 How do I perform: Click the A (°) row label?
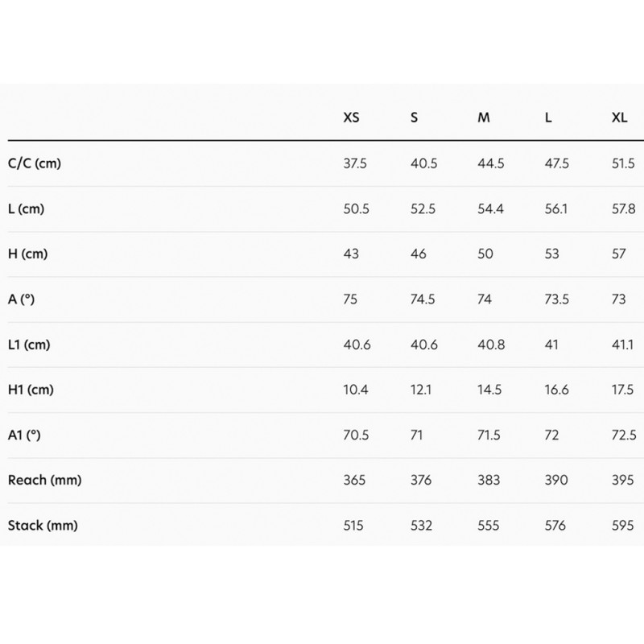(21, 299)
